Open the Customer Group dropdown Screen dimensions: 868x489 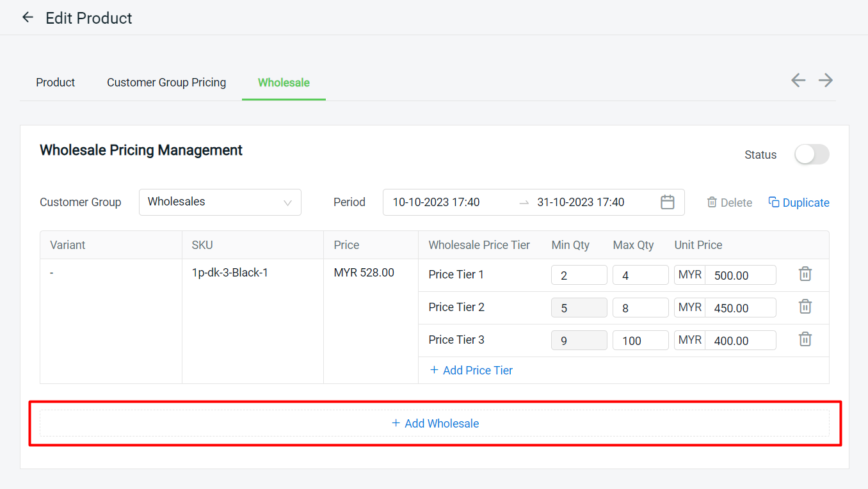(220, 202)
